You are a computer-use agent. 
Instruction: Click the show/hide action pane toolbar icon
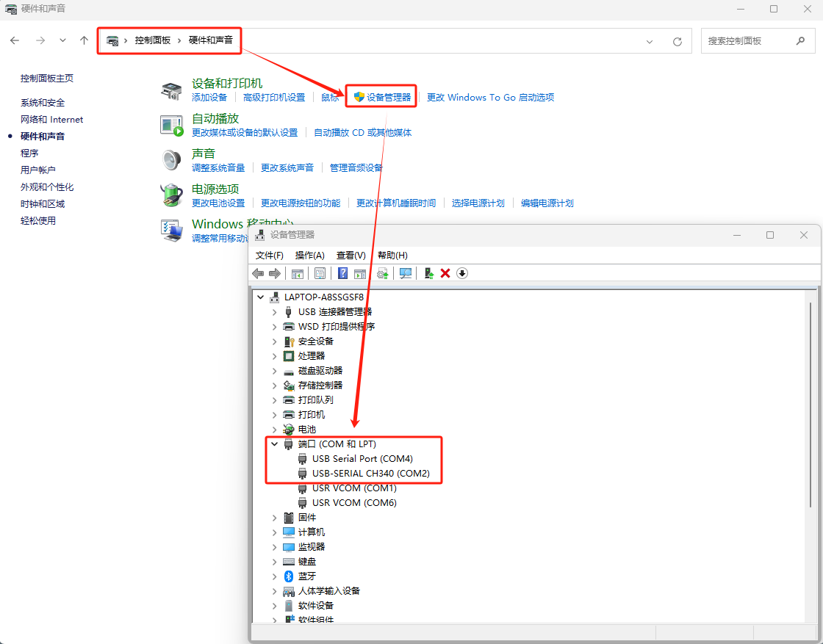tap(360, 273)
